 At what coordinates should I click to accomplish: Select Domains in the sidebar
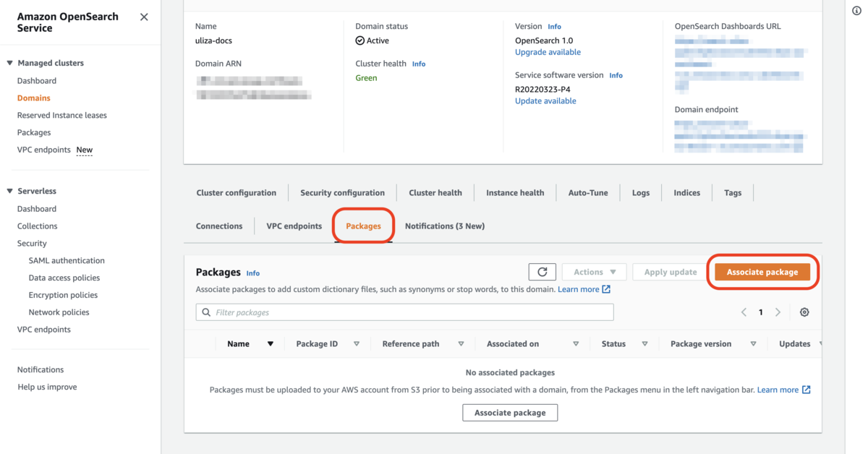tap(34, 98)
